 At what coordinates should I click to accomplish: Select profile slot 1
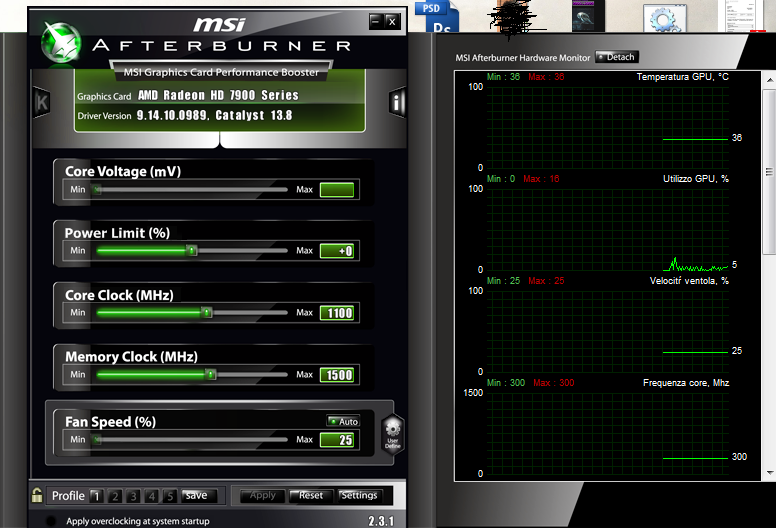97,496
